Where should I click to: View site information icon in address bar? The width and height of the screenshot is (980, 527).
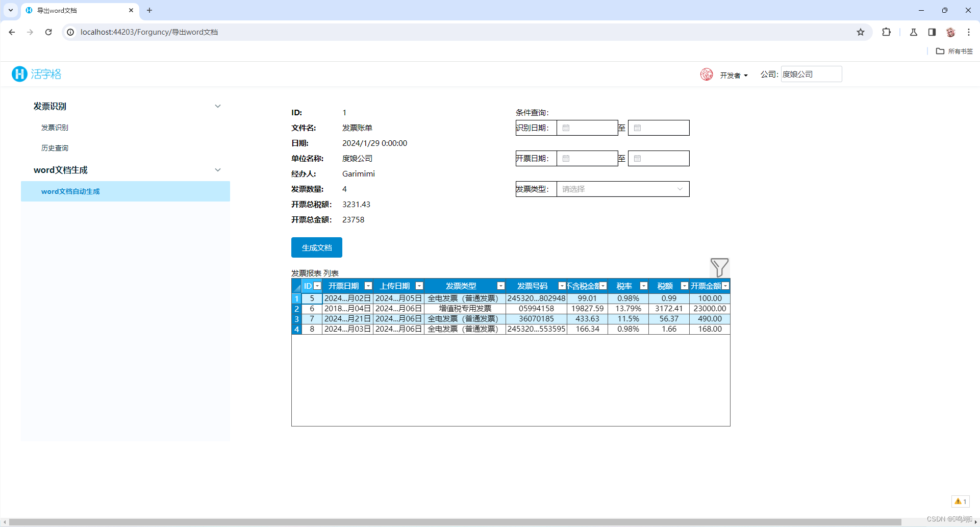tap(70, 32)
